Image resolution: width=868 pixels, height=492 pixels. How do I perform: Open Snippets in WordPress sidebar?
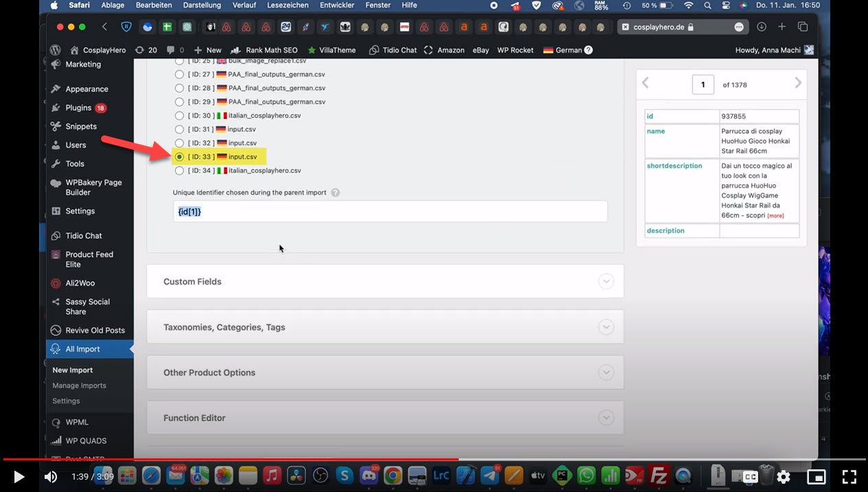click(81, 126)
